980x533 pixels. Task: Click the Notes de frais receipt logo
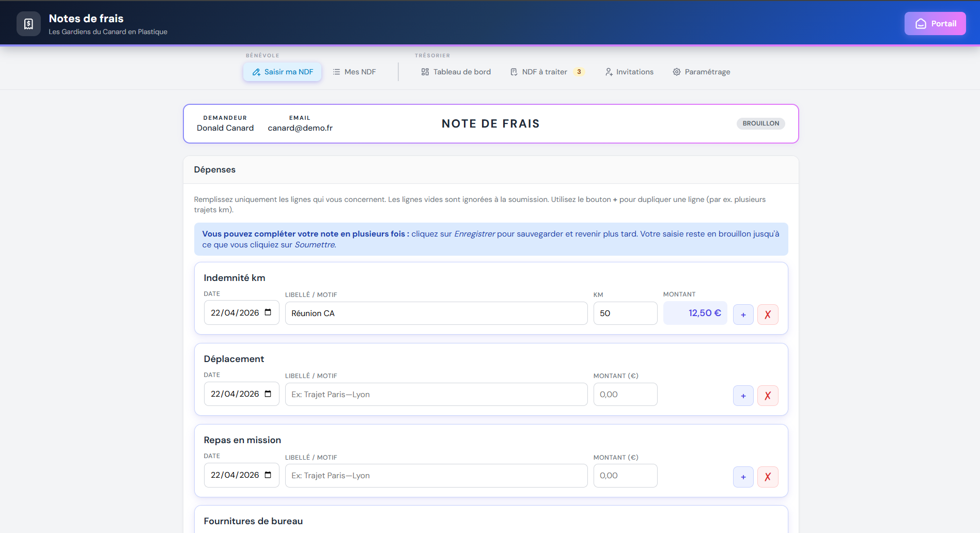[x=28, y=23]
